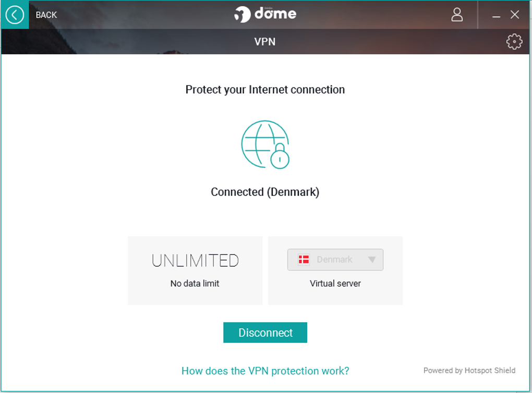Click the back arrow icon

(x=15, y=15)
